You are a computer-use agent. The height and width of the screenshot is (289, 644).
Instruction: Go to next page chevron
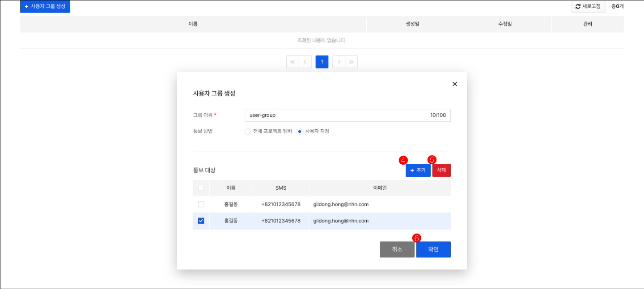click(339, 62)
